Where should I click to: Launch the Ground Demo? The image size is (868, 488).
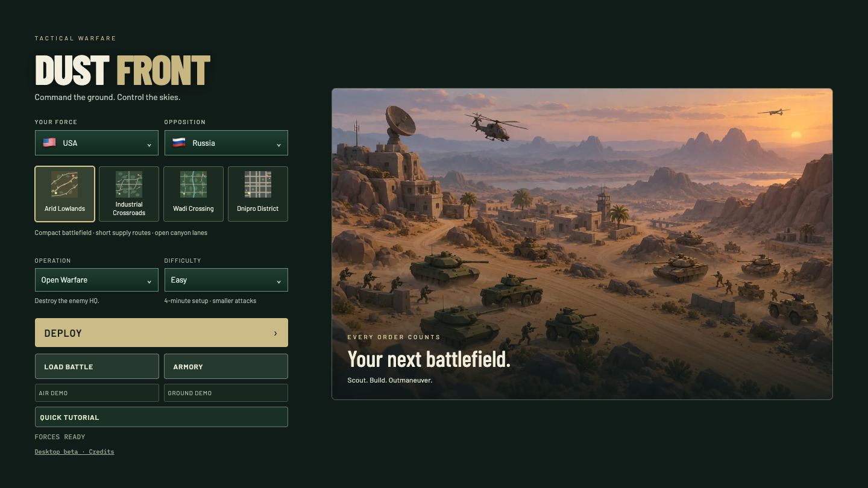click(x=226, y=393)
